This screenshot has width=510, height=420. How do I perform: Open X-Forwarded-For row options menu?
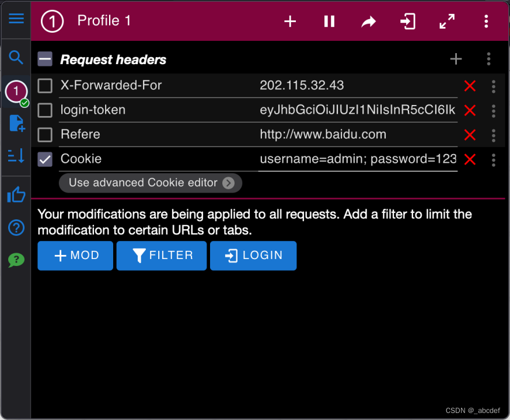click(494, 86)
